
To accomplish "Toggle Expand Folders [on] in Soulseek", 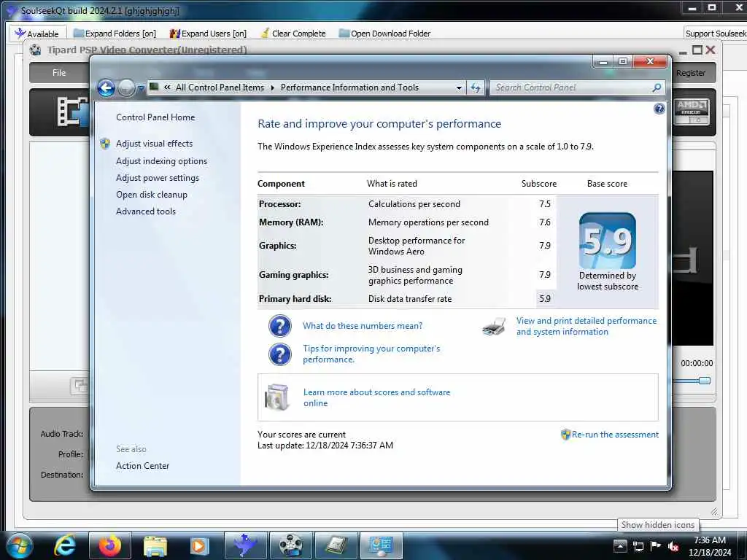I will pyautogui.click(x=115, y=34).
